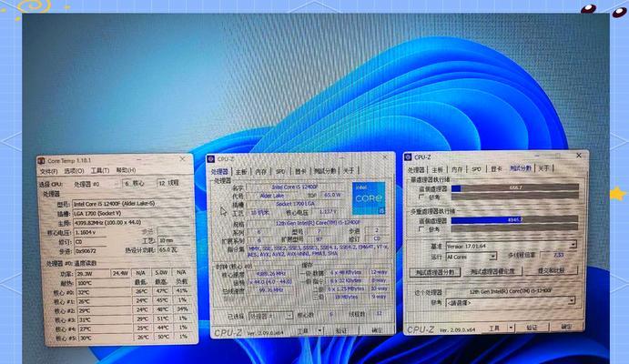629x364 pixels.
Task: Expand 已选择 processor dropdown in left CPU-Z
Action: pos(270,316)
